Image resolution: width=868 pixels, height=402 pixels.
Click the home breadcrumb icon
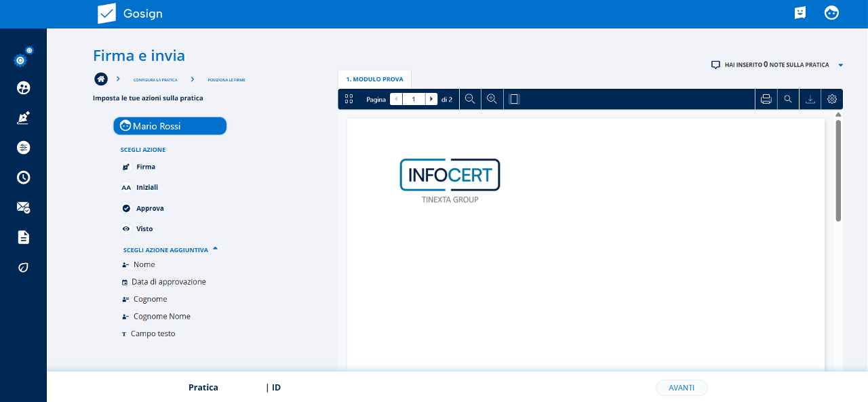click(101, 79)
